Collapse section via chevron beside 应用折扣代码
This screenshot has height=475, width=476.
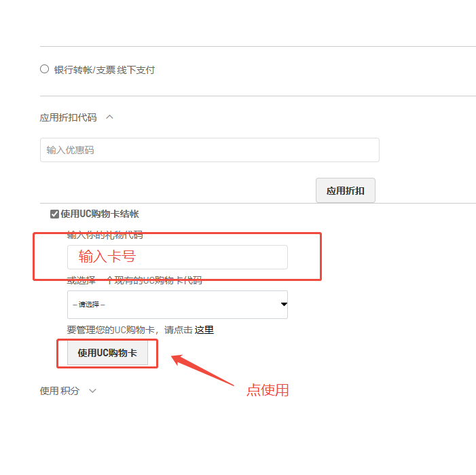point(110,117)
